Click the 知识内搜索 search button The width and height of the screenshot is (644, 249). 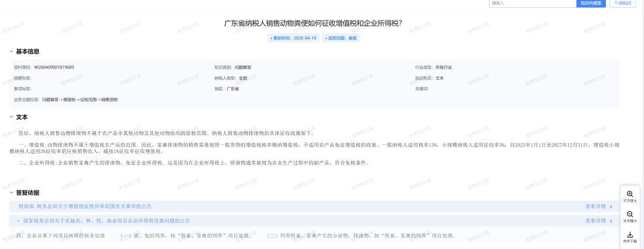pyautogui.click(x=590, y=3)
